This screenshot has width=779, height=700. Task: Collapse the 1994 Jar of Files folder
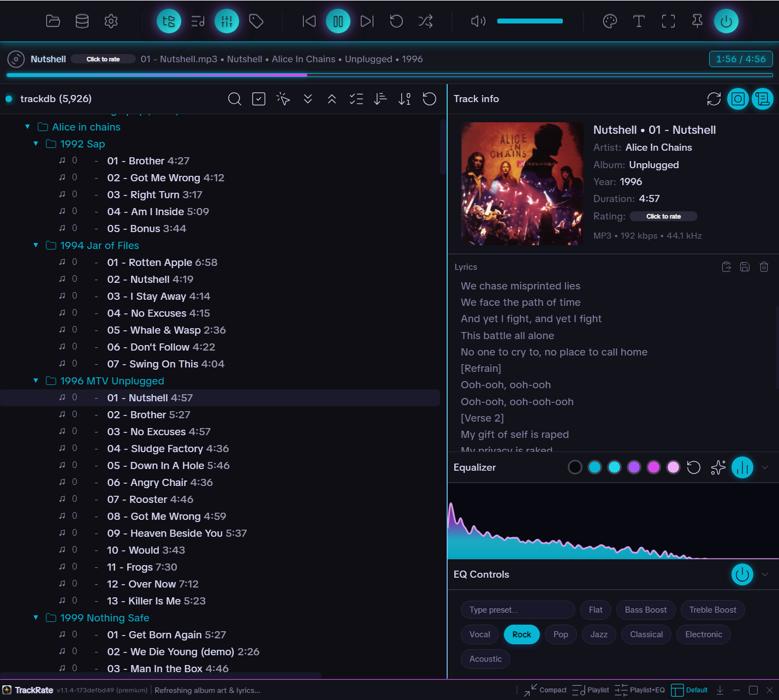(35, 245)
